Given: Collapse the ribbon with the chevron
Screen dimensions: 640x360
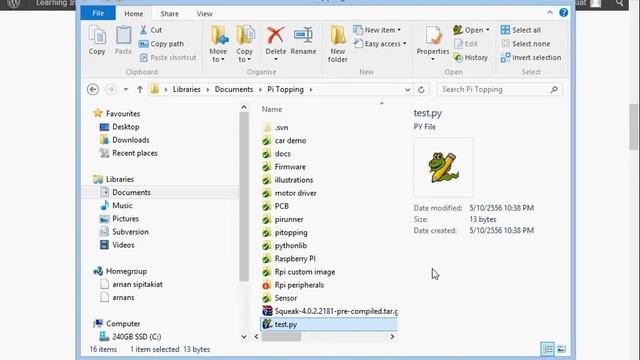Looking at the screenshot, I should (550, 13).
